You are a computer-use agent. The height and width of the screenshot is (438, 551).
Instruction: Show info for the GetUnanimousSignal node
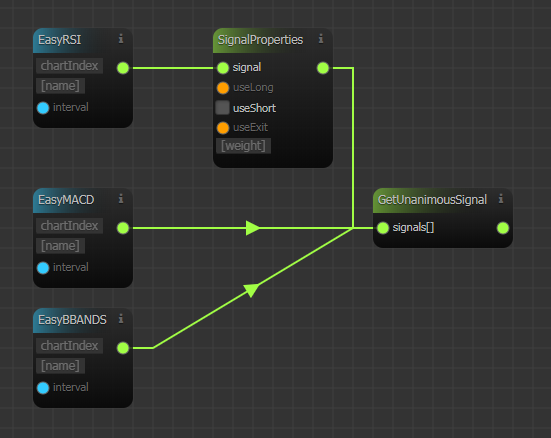(x=501, y=199)
